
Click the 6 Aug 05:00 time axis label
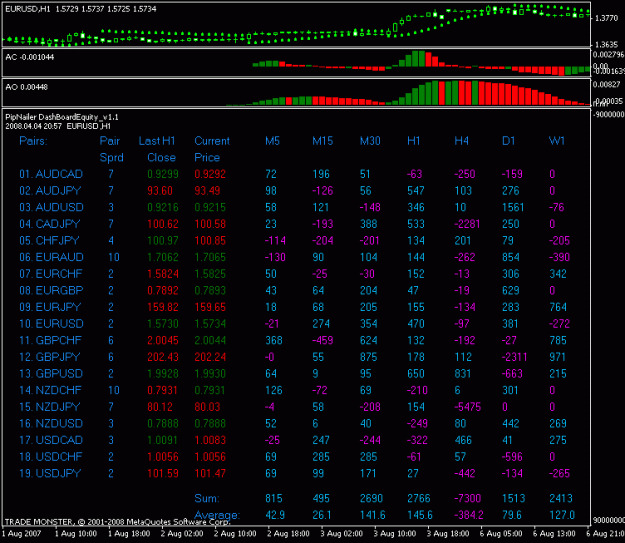(x=501, y=533)
